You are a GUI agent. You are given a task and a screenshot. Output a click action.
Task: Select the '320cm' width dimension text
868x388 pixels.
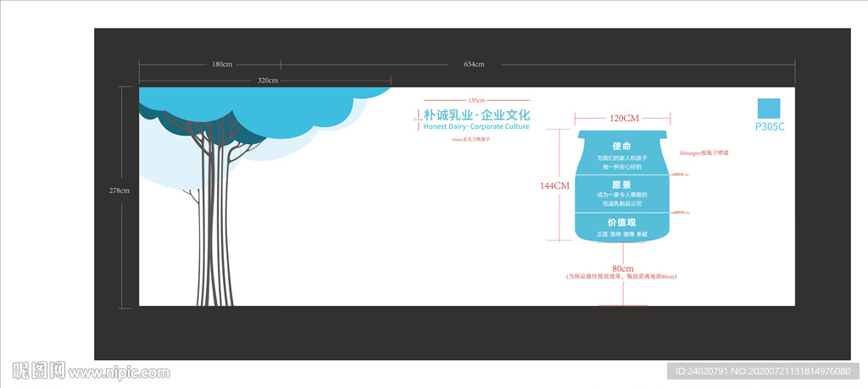tap(267, 80)
